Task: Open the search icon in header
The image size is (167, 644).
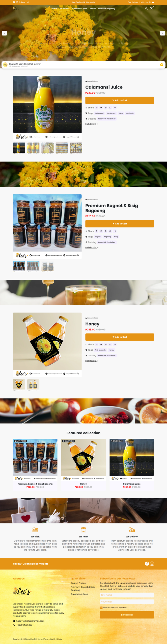Action: tap(146, 9)
